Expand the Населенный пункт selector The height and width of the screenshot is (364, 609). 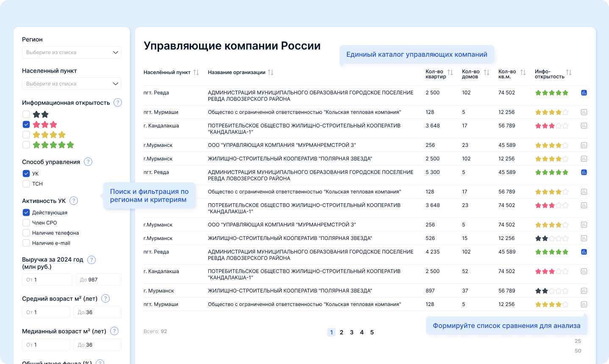[71, 83]
